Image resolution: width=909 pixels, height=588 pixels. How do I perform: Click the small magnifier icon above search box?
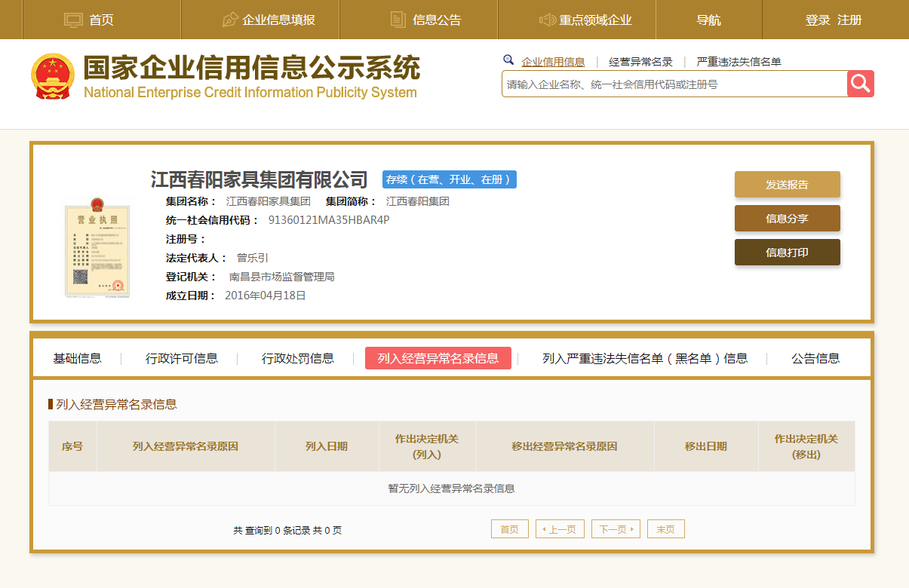click(x=508, y=60)
